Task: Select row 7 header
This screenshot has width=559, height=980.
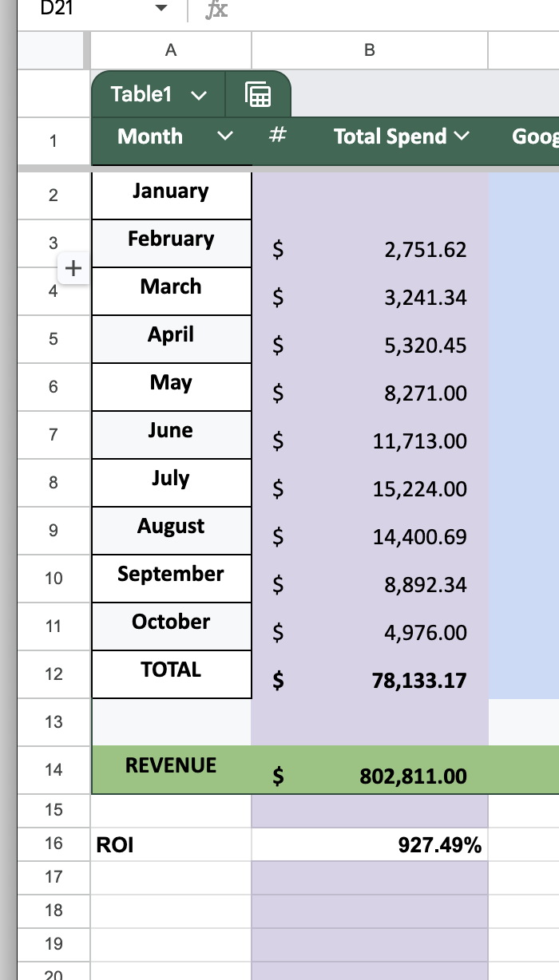Action: point(53,435)
